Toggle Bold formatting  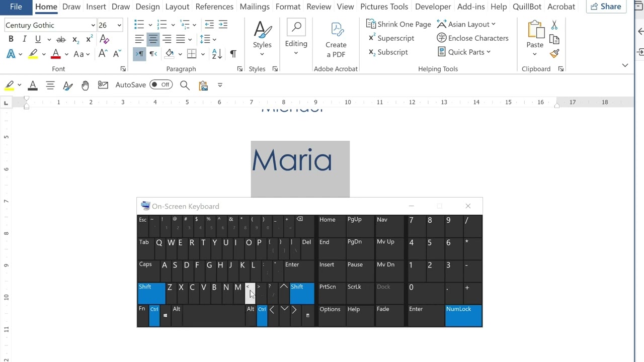click(11, 39)
